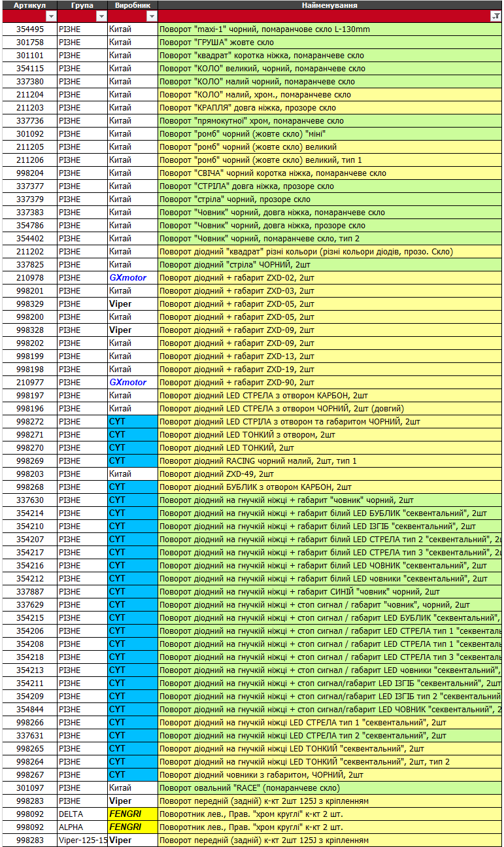Select the blue CYT cell for article 998272

tap(133, 422)
